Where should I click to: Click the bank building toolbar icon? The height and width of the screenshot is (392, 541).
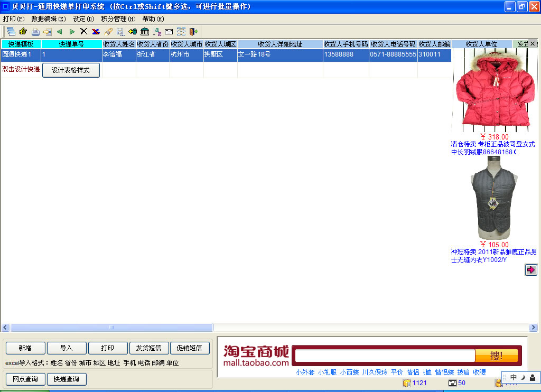click(x=144, y=31)
